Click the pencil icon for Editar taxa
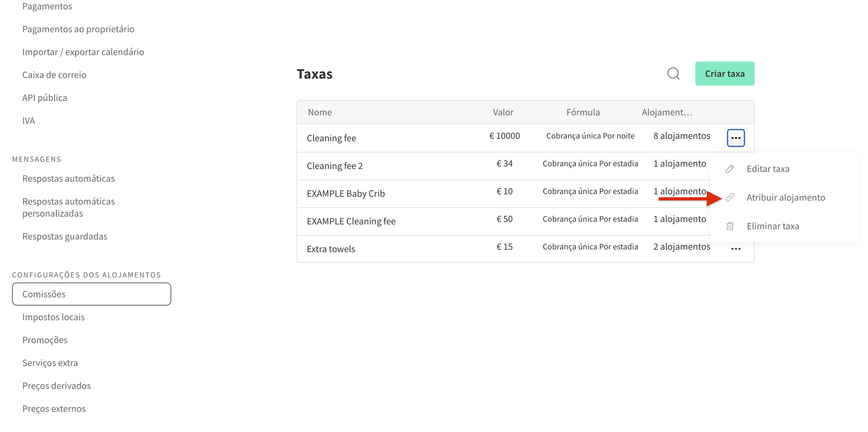868x432 pixels. click(x=730, y=169)
